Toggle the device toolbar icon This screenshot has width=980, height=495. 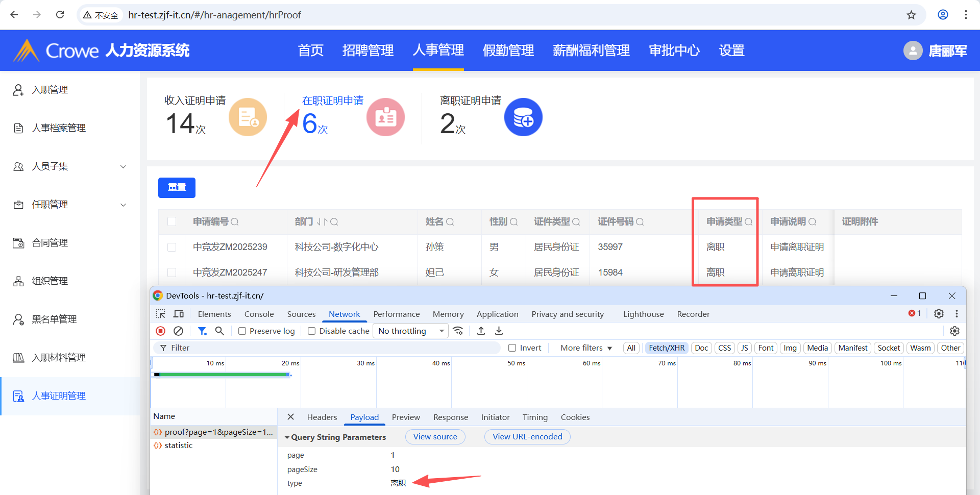click(179, 314)
